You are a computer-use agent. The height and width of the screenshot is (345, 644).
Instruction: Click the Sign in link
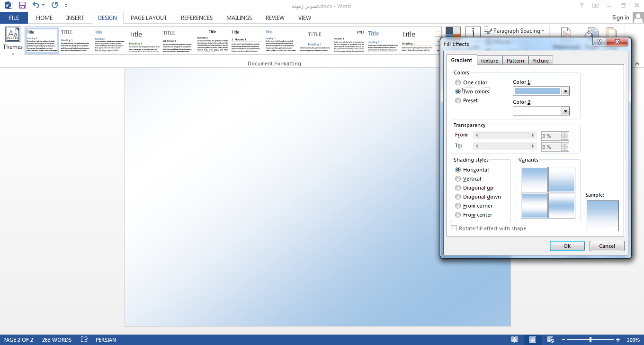[x=620, y=18]
